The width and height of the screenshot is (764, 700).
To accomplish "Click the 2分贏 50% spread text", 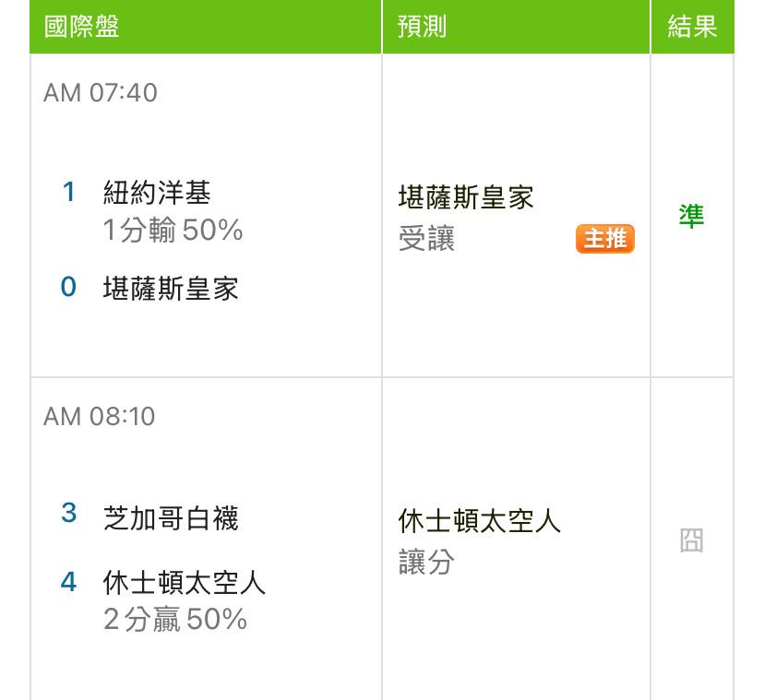I will tap(175, 620).
